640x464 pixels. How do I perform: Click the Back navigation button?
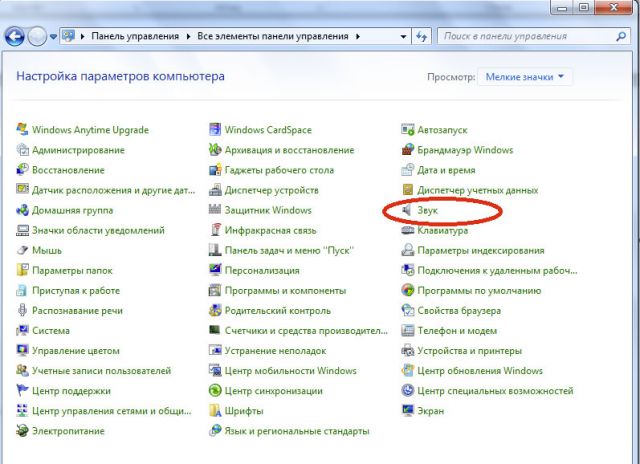(15, 36)
